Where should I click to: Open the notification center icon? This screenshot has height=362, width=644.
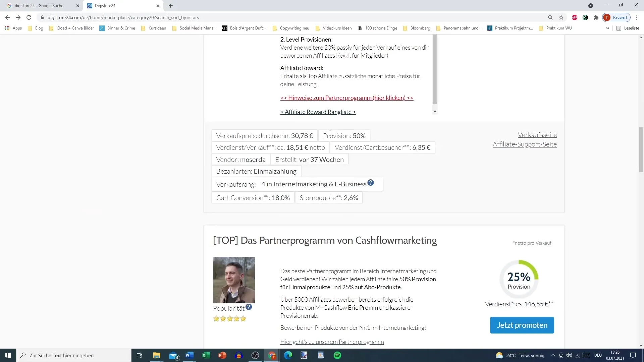coord(633,355)
